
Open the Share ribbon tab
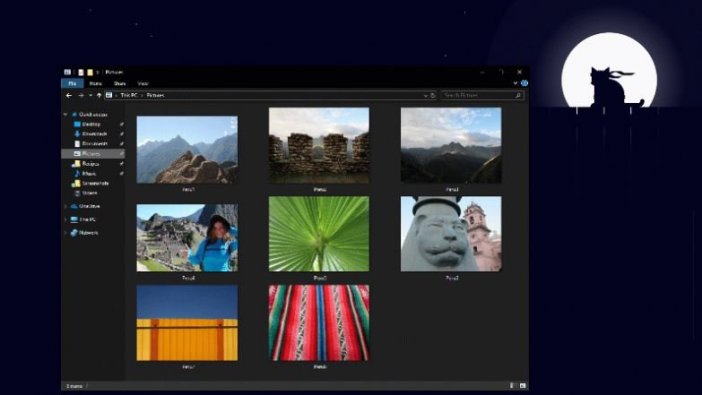point(119,83)
